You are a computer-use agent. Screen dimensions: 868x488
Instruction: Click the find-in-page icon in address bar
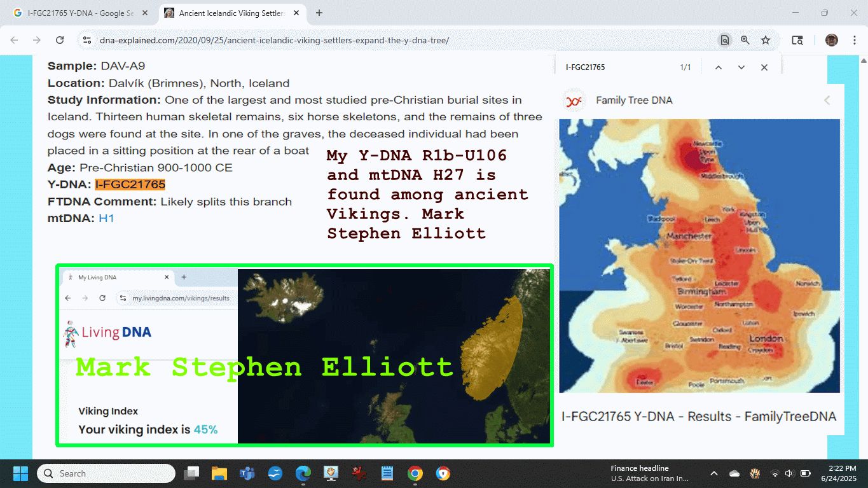tap(725, 40)
